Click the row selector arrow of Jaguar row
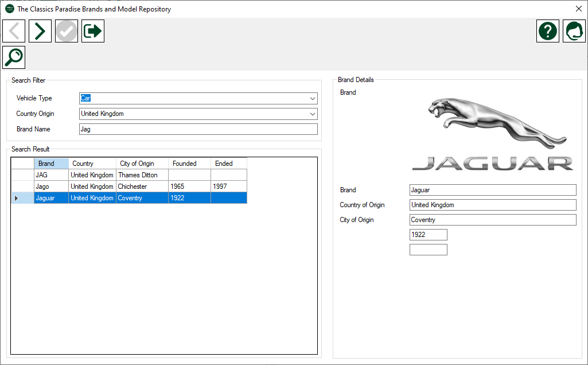Viewport: 588px width, 365px height. tap(22, 198)
